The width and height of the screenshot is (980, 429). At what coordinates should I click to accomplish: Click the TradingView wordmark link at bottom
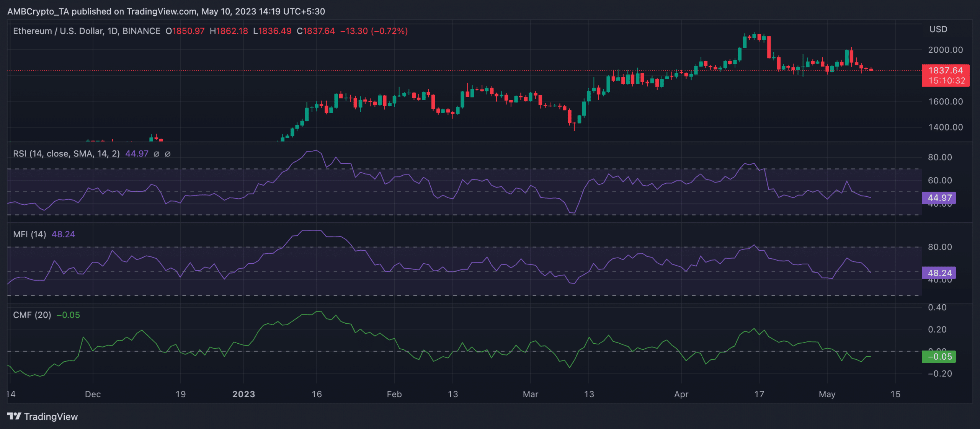(51, 416)
